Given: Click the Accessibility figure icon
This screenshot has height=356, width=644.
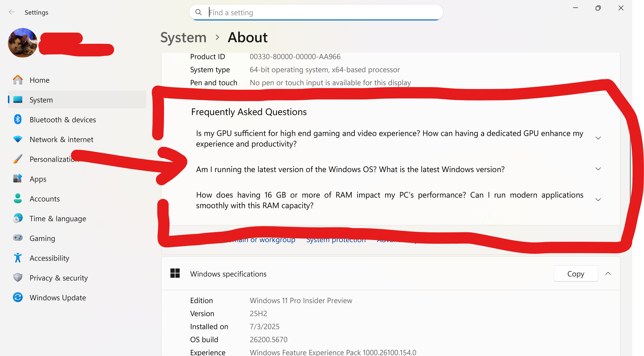Looking at the screenshot, I should [x=18, y=258].
